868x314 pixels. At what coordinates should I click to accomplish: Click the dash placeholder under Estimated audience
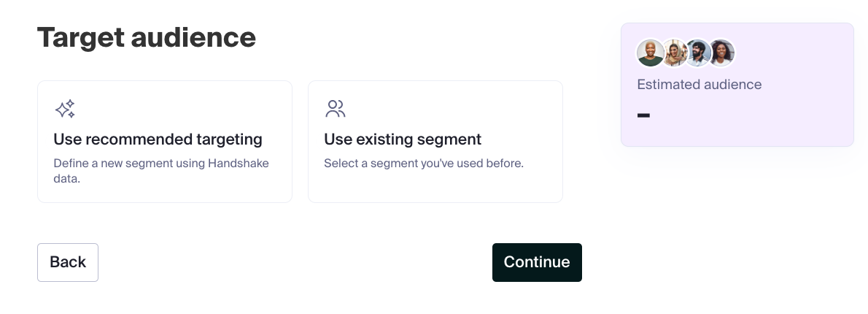pyautogui.click(x=643, y=115)
